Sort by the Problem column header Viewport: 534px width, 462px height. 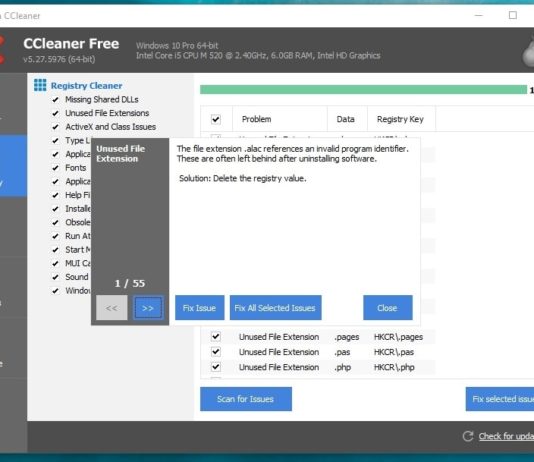(280, 119)
